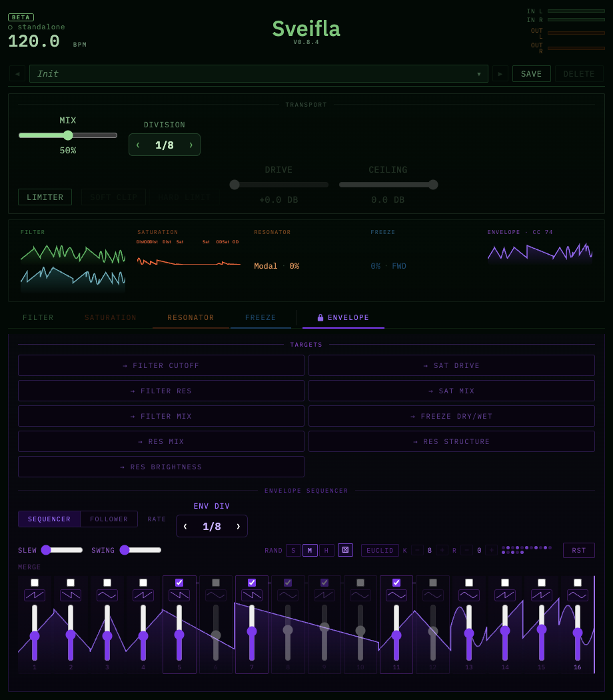Increase Euclid K value with plus
The image size is (613, 700).
pos(442,551)
